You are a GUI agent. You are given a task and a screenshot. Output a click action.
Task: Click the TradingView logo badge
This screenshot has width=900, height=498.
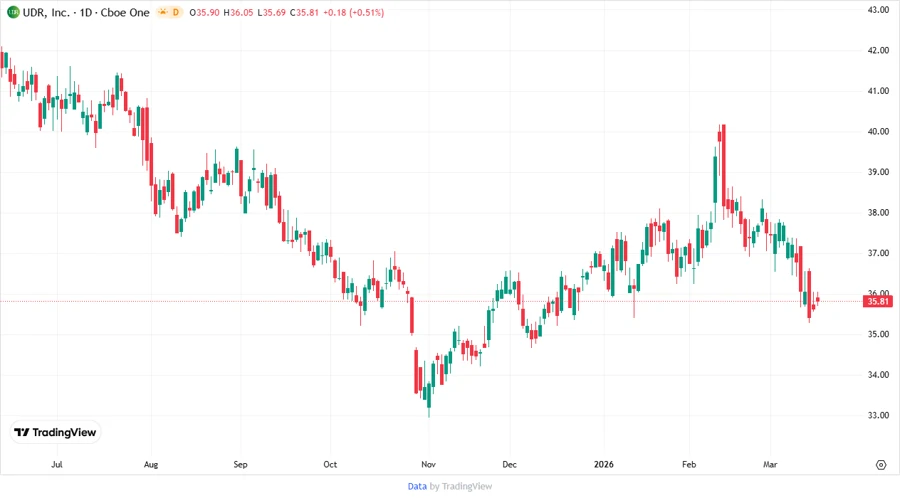pyautogui.click(x=55, y=433)
